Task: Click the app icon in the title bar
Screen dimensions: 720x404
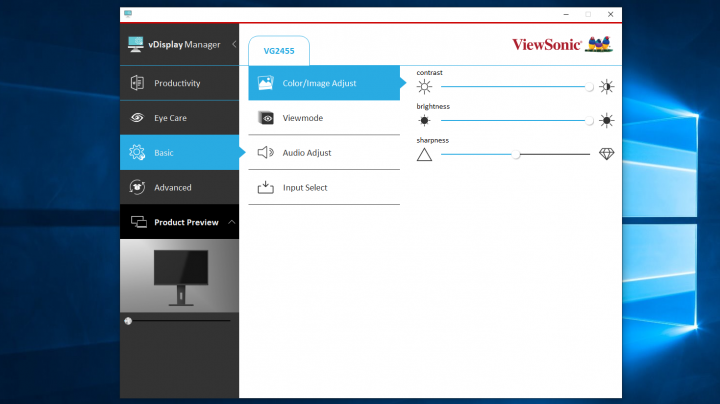Action: (x=128, y=14)
